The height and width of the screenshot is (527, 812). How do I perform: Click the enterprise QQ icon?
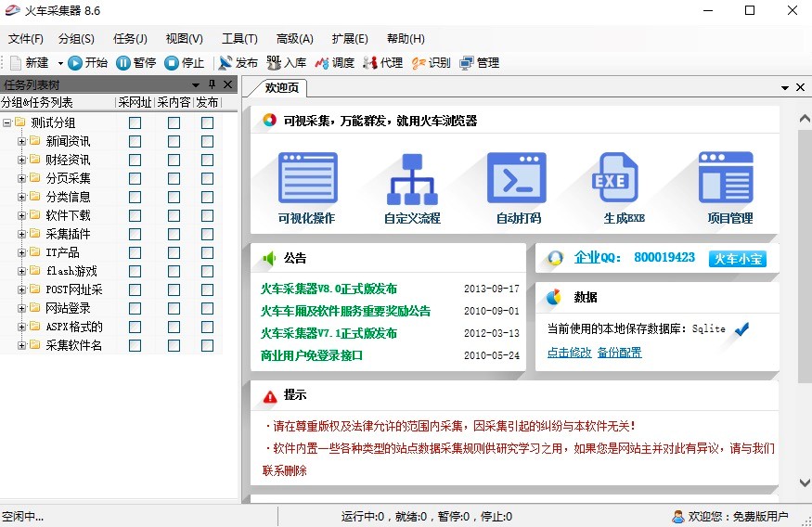(555, 258)
